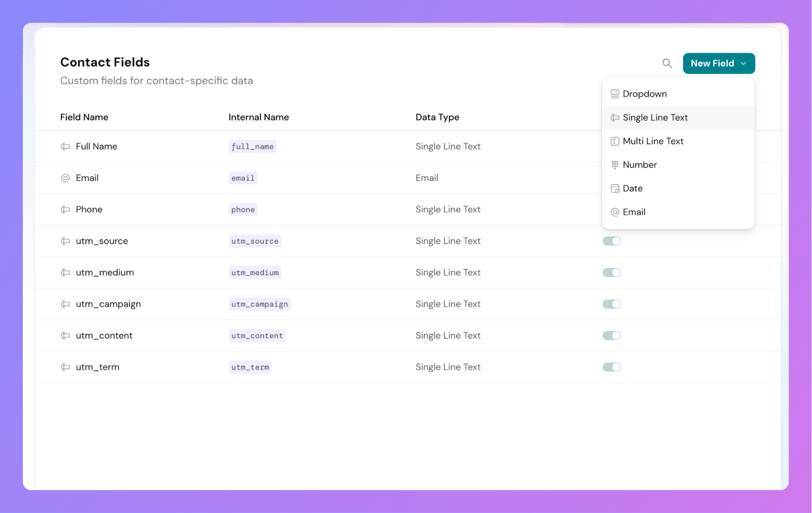Click the text icon beside Phone

pyautogui.click(x=66, y=209)
